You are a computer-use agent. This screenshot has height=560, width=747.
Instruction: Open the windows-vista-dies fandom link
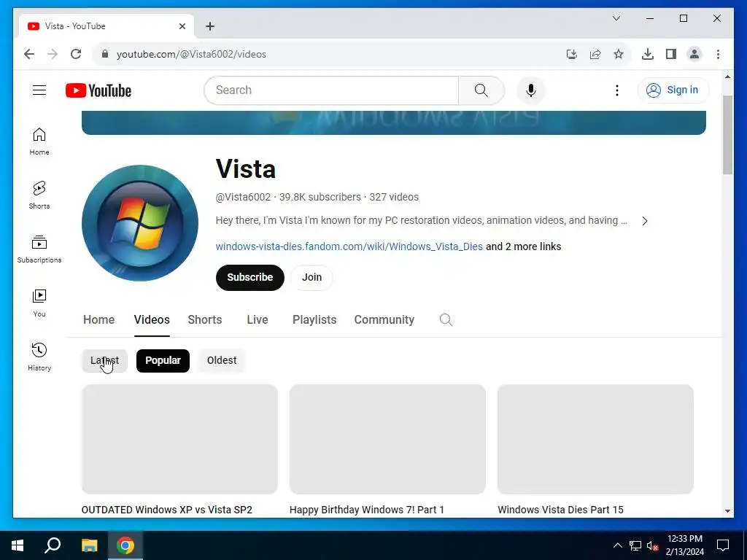tap(349, 246)
